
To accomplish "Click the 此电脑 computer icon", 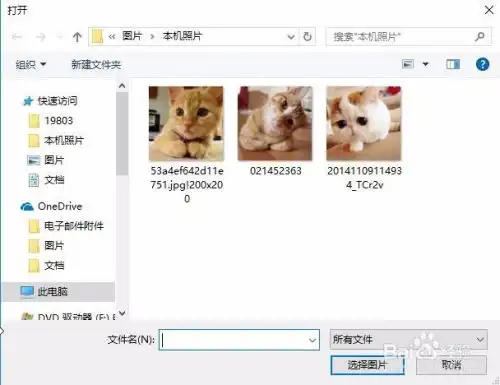I will pyautogui.click(x=27, y=292).
